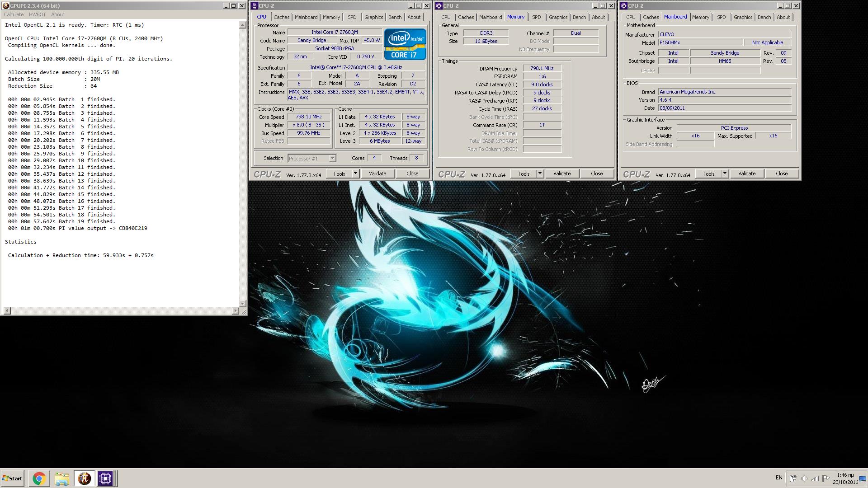868x488 pixels.
Task: Click GPUPI horizontal scrollbar left arrow
Action: 7,311
